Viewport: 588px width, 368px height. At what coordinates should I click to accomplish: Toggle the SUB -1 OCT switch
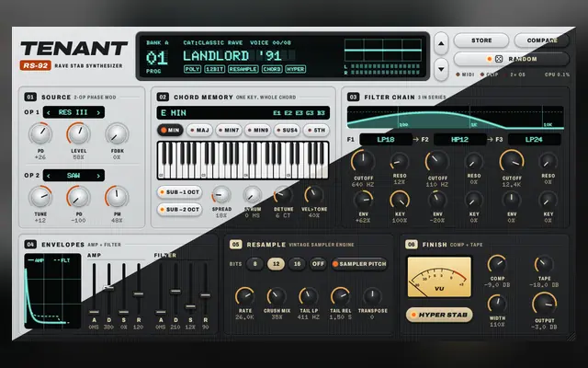point(180,192)
